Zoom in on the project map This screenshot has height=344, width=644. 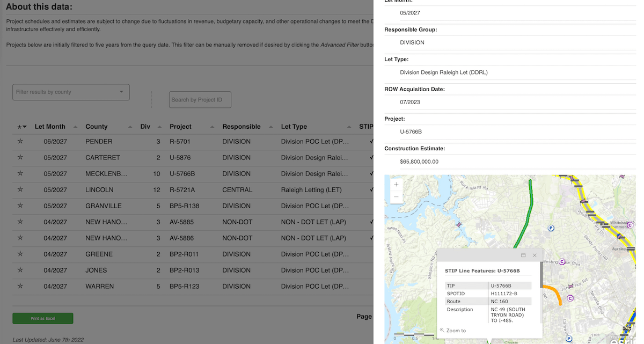[396, 185]
